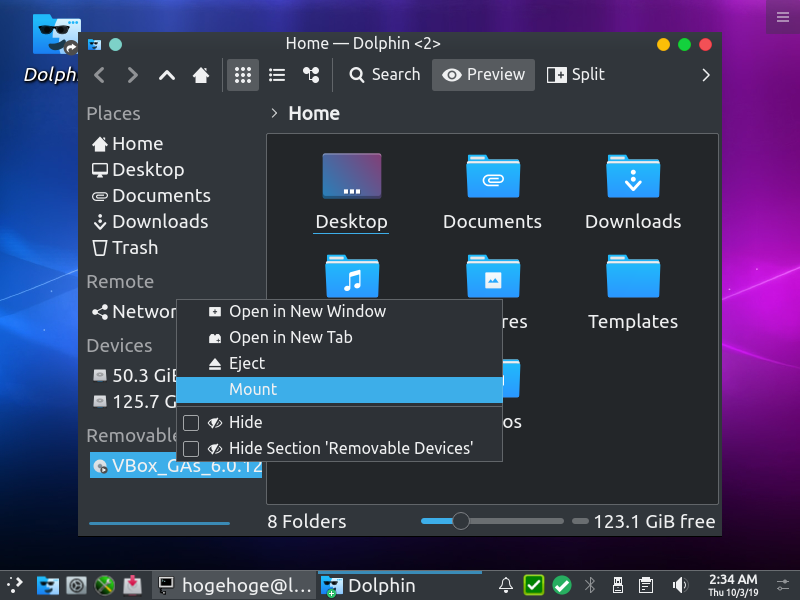Tick the Hide checkbox
800x600 pixels.
[x=191, y=422]
